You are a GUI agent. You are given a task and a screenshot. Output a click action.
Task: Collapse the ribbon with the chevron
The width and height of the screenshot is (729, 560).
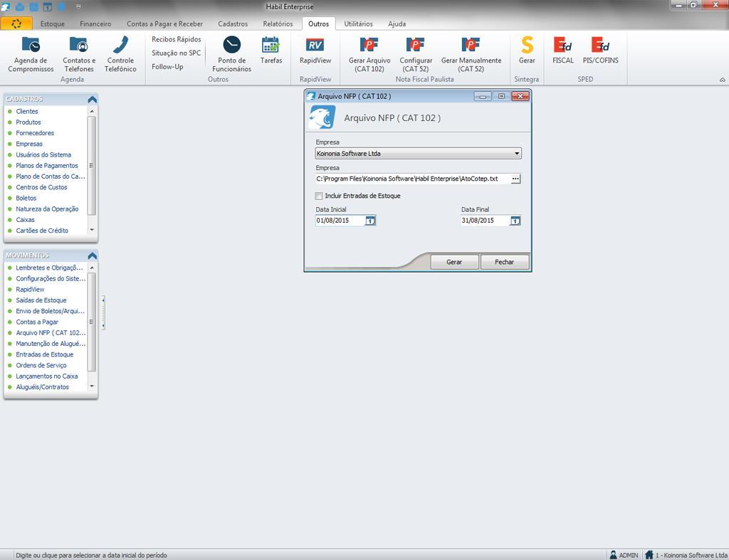[722, 80]
